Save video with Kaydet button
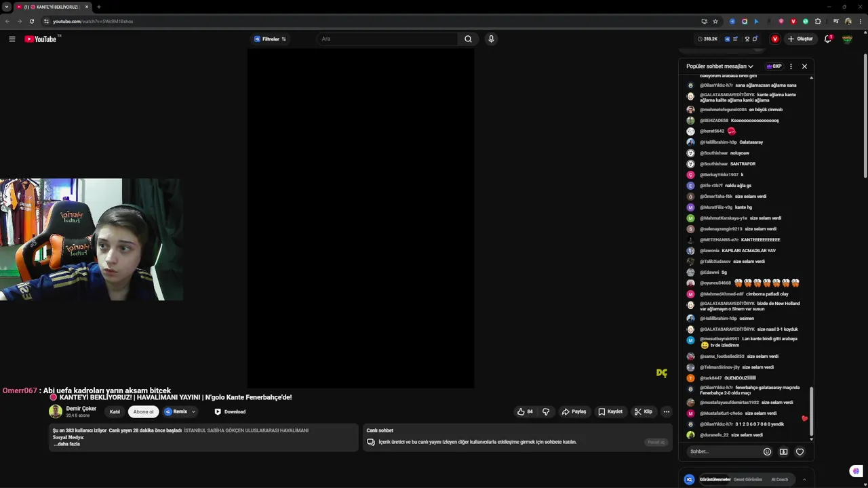 610,411
